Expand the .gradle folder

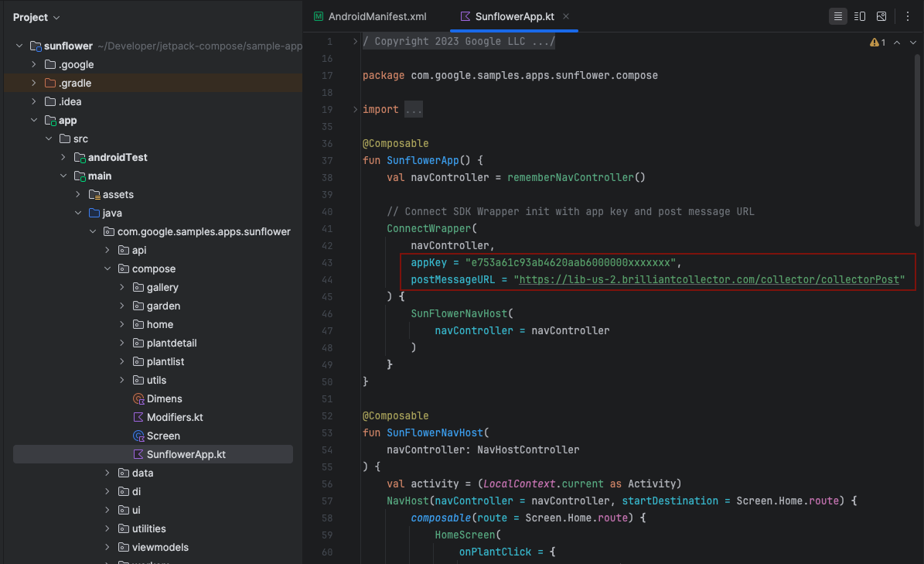33,84
